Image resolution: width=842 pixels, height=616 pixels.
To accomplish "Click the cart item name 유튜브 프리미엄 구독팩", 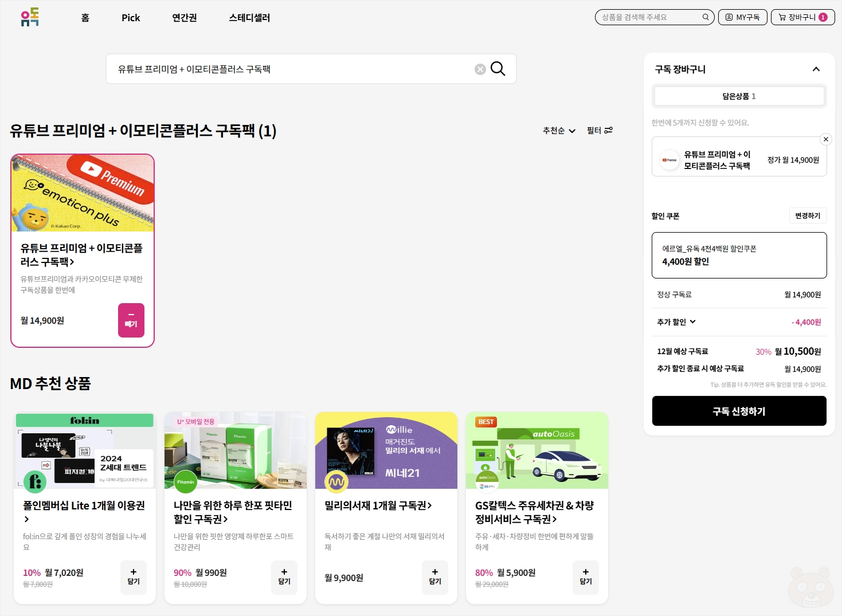I will click(x=717, y=160).
